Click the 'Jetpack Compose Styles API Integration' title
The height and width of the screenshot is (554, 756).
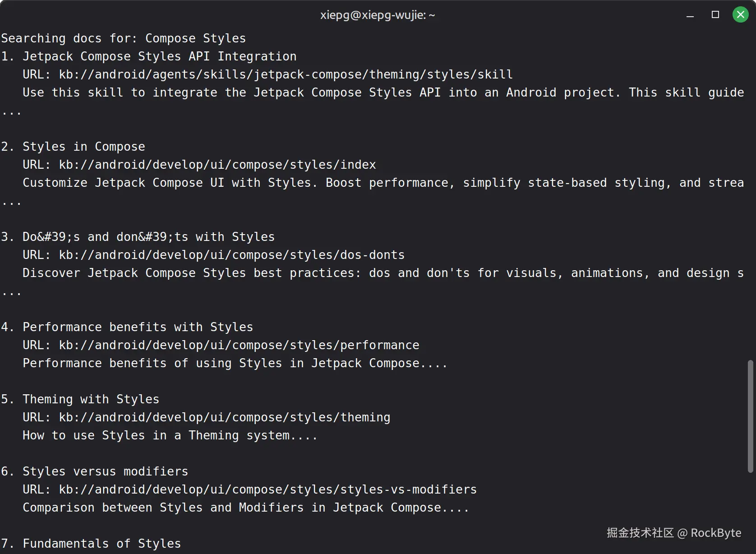click(160, 56)
